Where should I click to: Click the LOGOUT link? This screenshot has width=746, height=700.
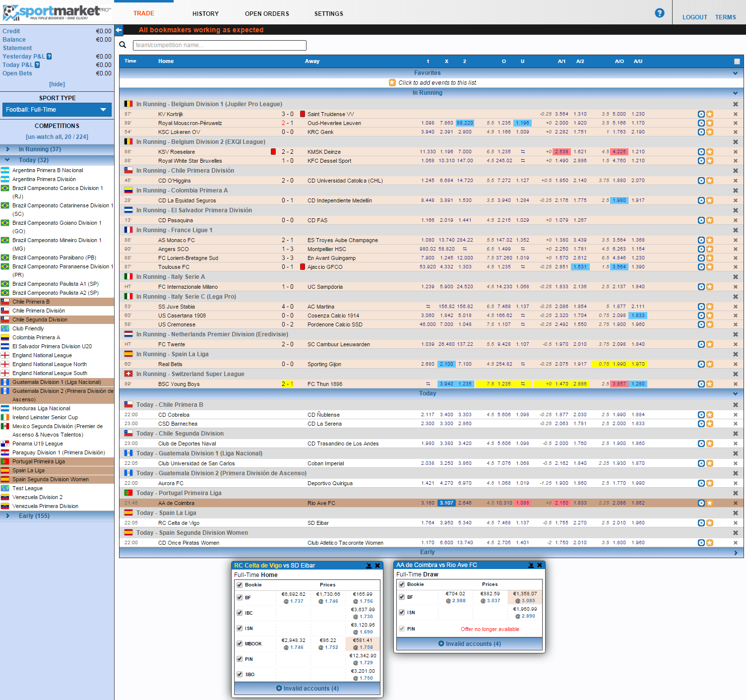point(694,17)
